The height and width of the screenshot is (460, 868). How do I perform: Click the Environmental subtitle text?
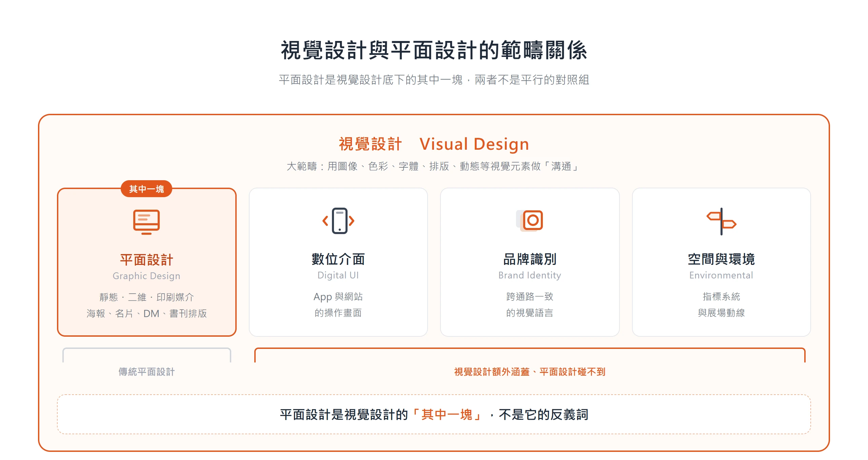(721, 275)
